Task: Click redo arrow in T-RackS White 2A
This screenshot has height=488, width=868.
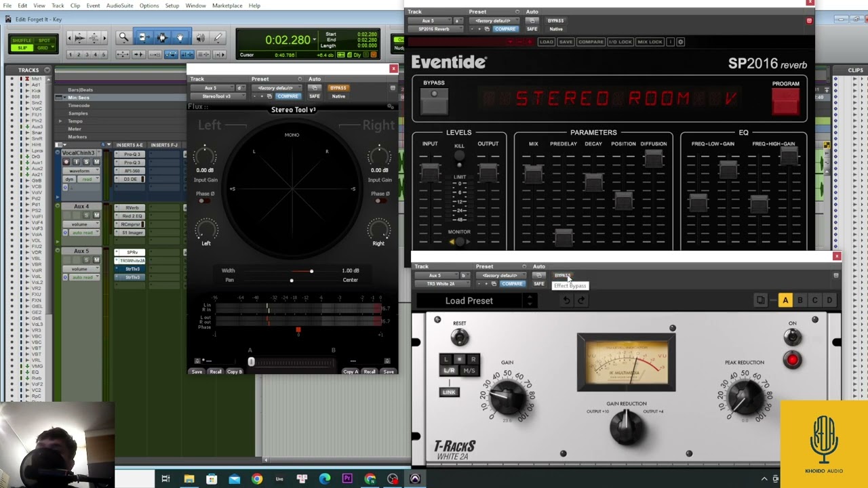Action: (x=581, y=300)
